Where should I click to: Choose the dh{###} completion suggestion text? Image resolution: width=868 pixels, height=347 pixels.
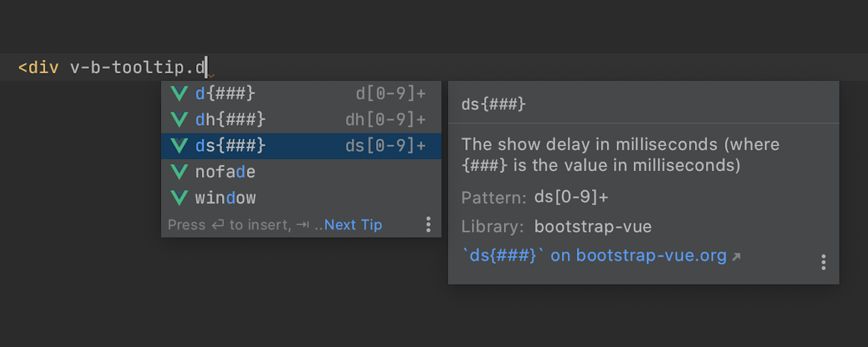[230, 120]
